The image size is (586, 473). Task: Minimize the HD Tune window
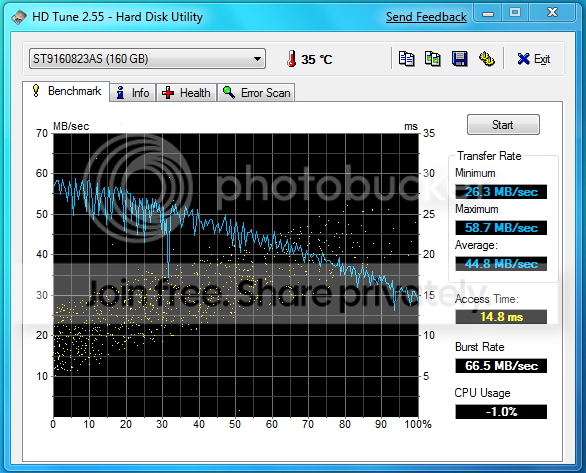pyautogui.click(x=488, y=13)
